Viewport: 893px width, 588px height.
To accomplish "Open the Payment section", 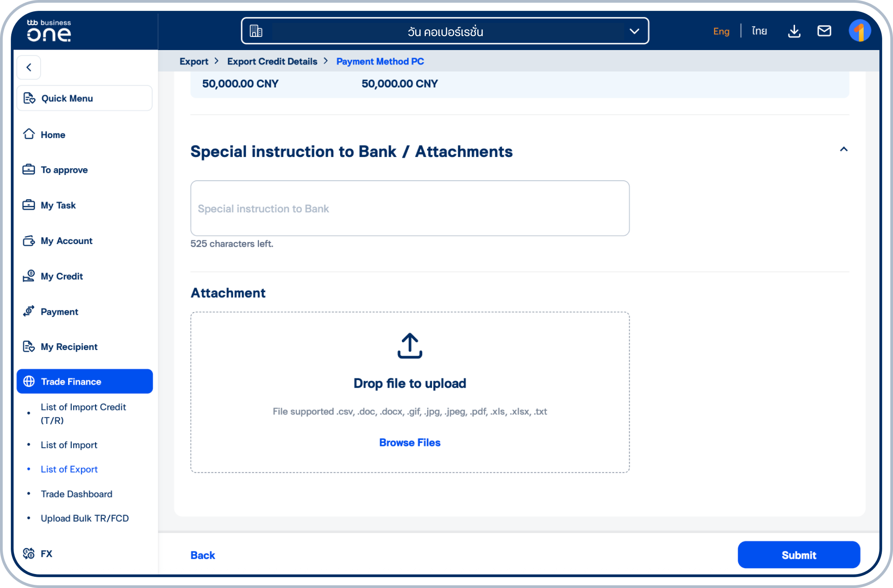I will coord(59,312).
